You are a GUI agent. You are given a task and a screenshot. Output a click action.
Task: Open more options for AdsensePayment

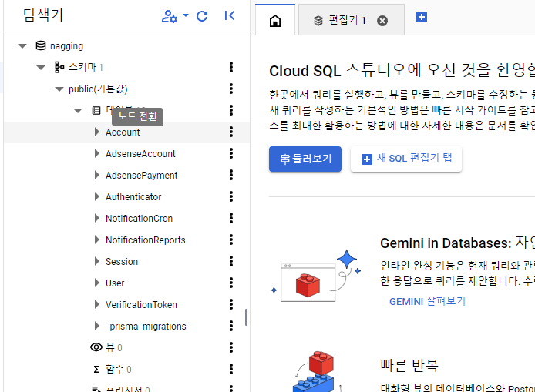[x=231, y=175]
